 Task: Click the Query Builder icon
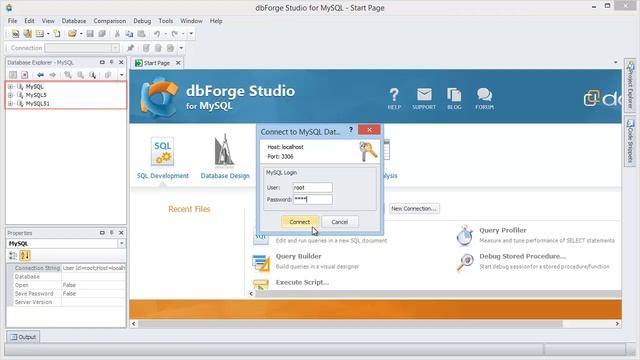(261, 262)
